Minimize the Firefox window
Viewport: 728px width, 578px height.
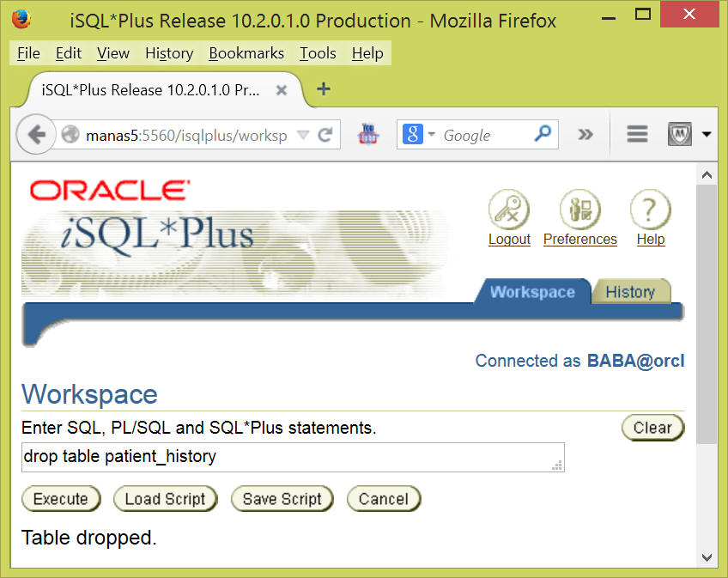(608, 18)
